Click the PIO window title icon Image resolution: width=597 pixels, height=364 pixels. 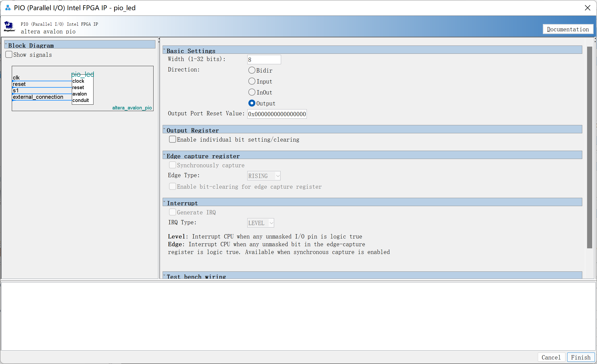tap(8, 8)
